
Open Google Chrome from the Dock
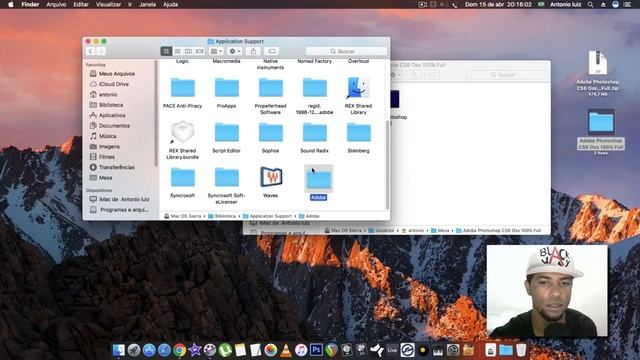[x=179, y=350]
